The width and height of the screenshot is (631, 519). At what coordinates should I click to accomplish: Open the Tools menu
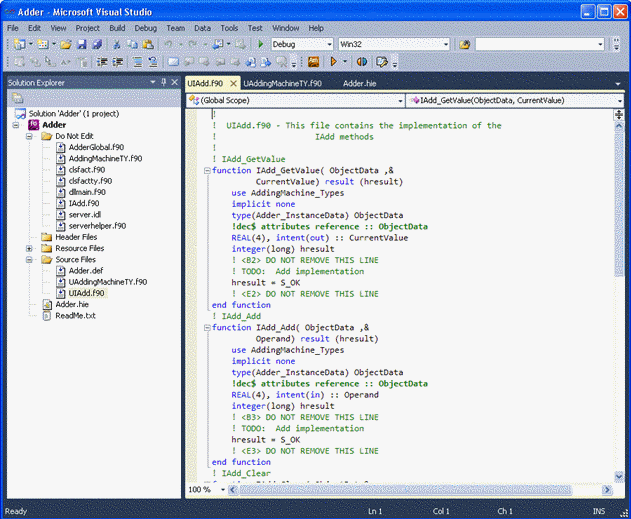tap(229, 28)
